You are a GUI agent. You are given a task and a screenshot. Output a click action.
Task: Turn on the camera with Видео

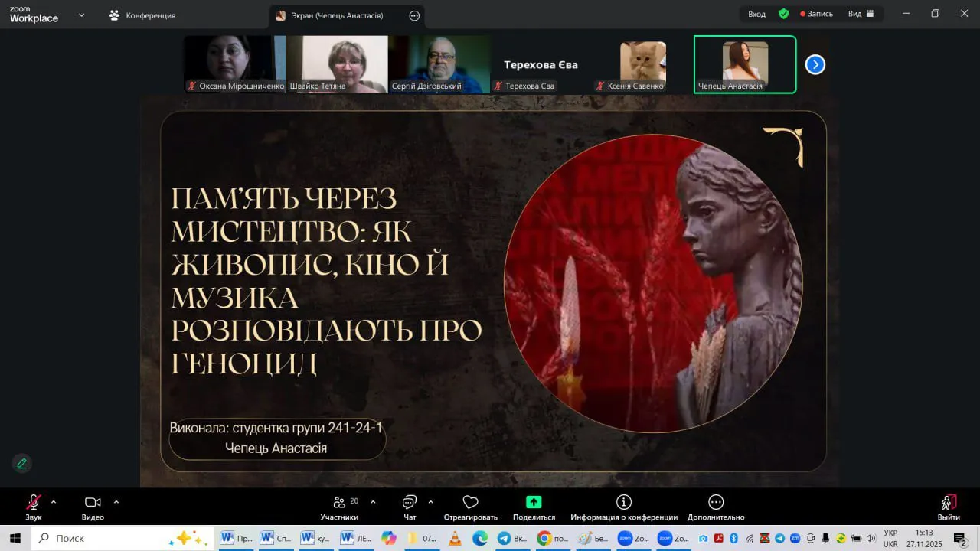pos(93,504)
